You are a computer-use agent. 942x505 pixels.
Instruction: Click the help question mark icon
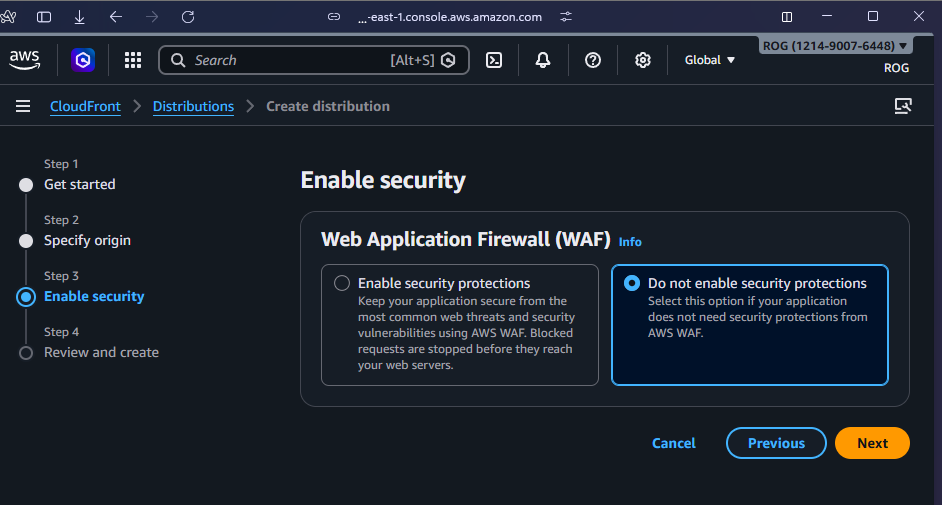tap(593, 60)
